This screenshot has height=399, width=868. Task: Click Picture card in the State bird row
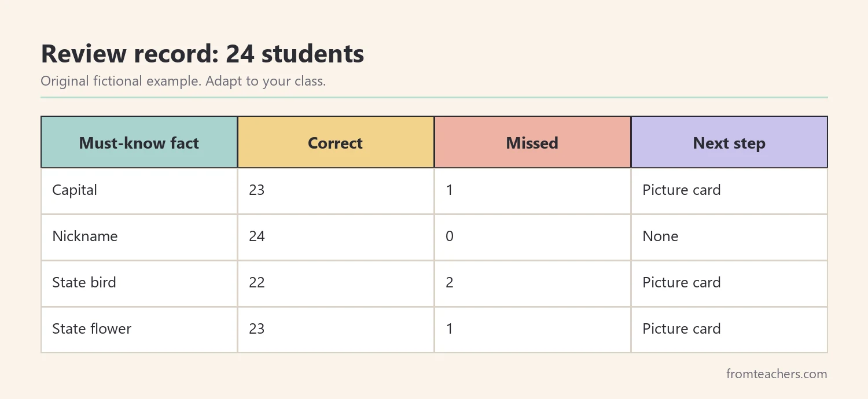click(x=729, y=283)
